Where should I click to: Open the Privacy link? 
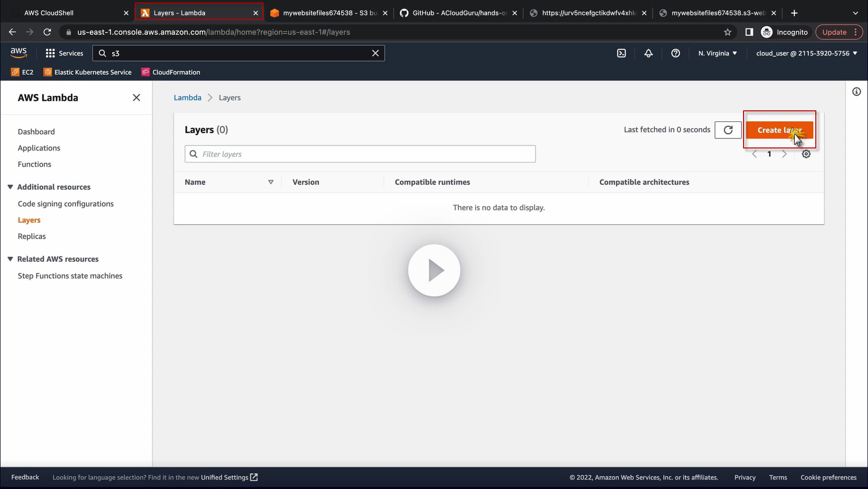745,477
